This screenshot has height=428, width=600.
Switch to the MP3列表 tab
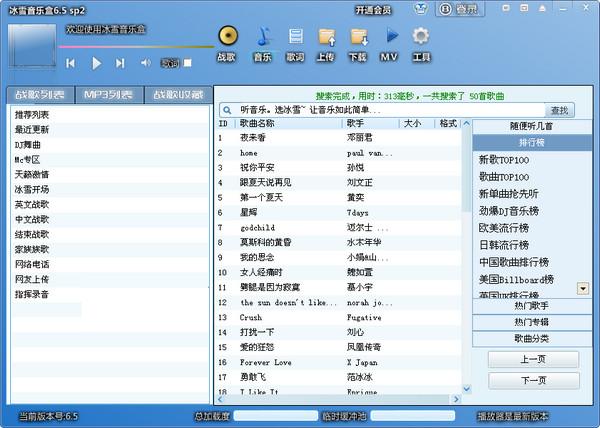(x=109, y=95)
